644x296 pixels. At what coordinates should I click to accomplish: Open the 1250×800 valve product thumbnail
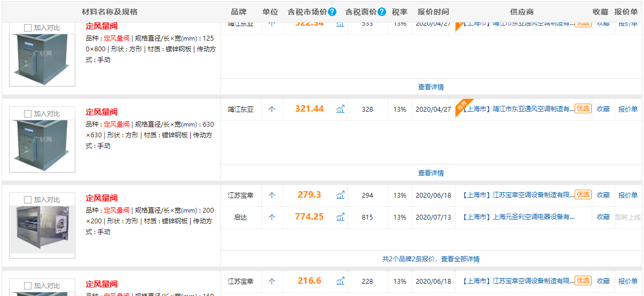[x=42, y=59]
